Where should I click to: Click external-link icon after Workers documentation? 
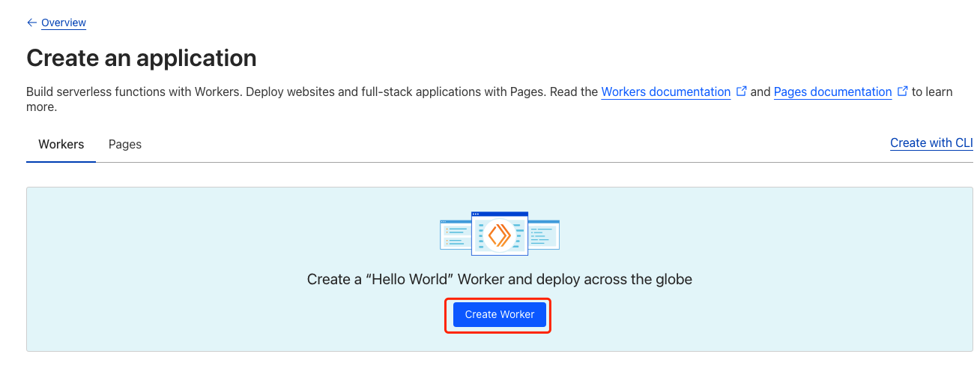click(x=741, y=91)
